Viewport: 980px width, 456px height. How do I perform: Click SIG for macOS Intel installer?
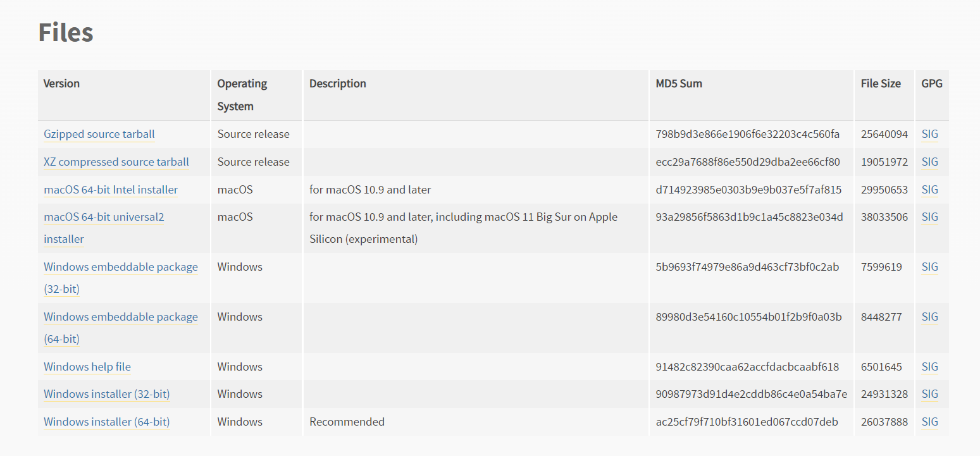pyautogui.click(x=930, y=190)
